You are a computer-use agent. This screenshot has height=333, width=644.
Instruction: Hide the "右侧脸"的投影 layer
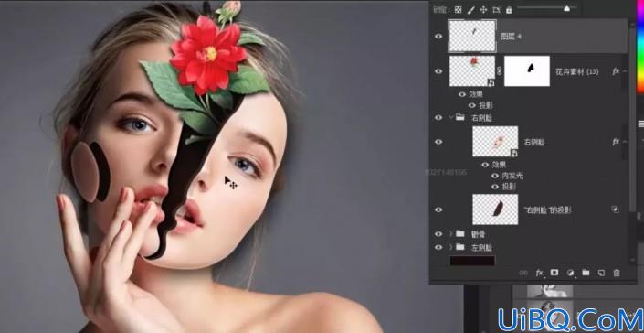tap(438, 209)
